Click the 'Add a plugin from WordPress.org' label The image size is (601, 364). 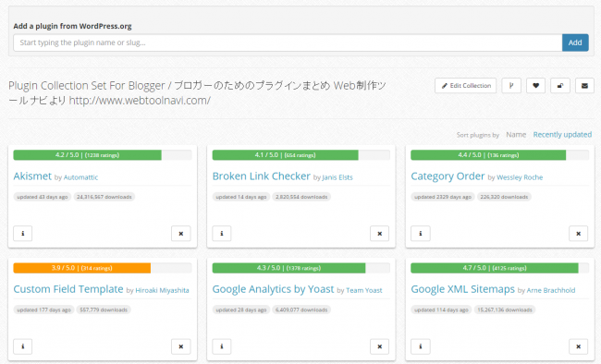click(x=72, y=26)
